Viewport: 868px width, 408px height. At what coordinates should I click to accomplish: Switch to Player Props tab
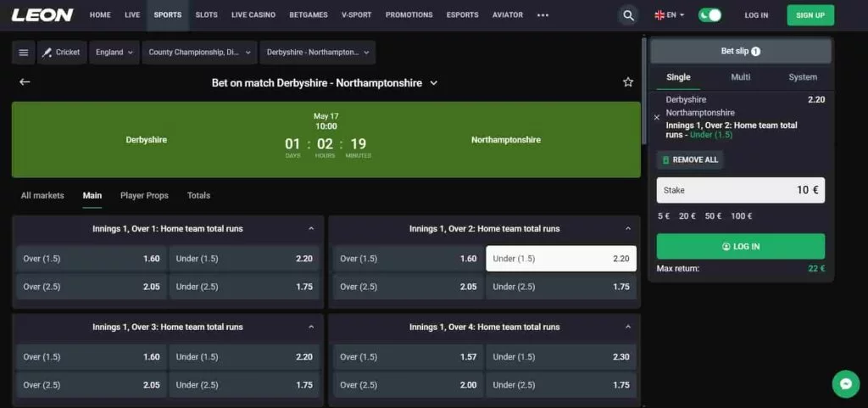click(x=144, y=195)
